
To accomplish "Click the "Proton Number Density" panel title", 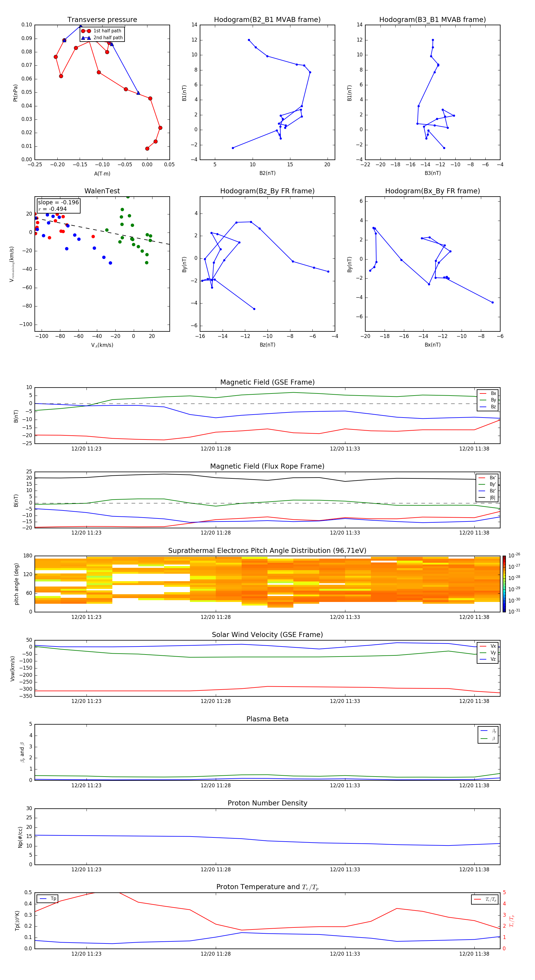I will tap(267, 803).
